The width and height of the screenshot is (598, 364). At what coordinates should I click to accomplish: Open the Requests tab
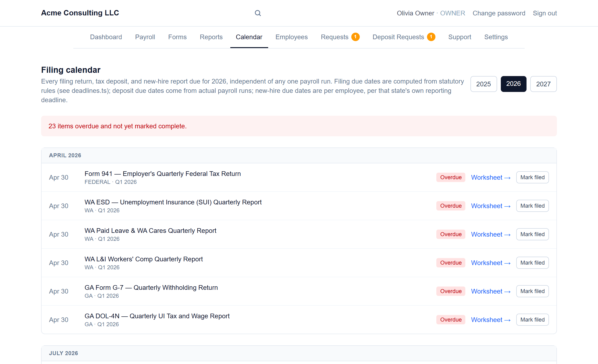(x=335, y=37)
